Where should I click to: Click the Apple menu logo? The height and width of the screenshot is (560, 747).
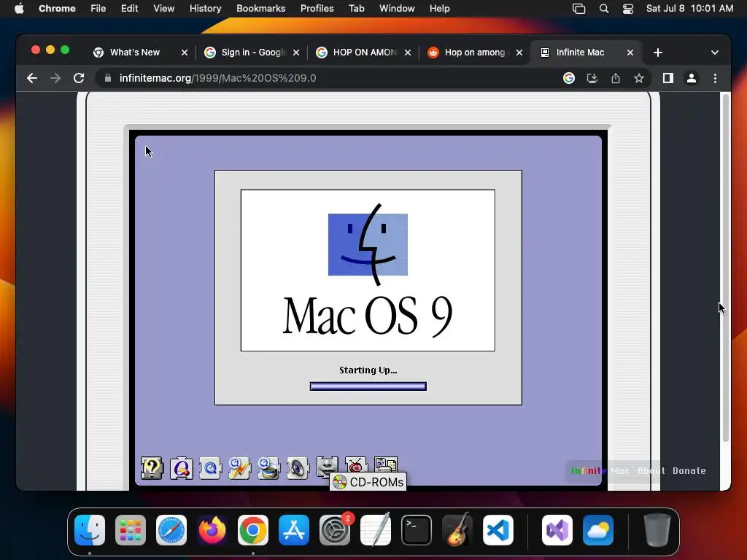(19, 9)
